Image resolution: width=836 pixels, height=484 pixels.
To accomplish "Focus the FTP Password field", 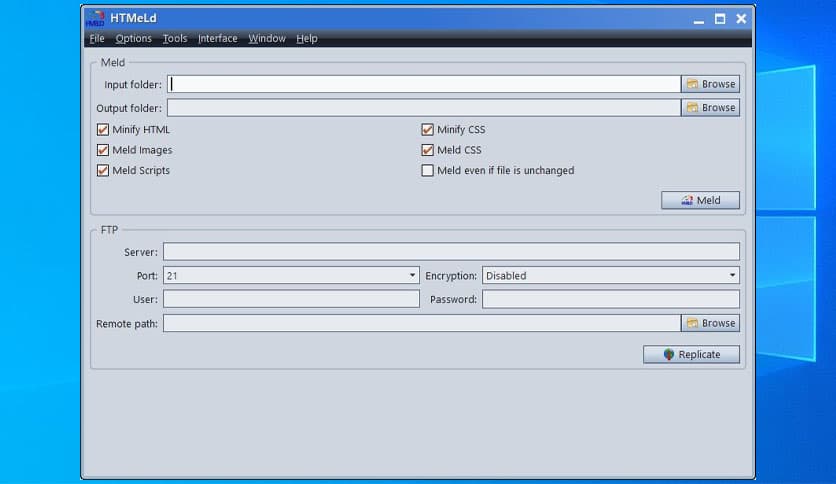I will [x=610, y=299].
